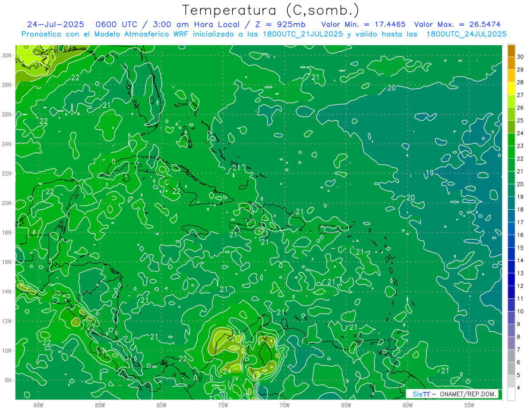
Task: Click the color scale label "15"
Action: (x=520, y=248)
